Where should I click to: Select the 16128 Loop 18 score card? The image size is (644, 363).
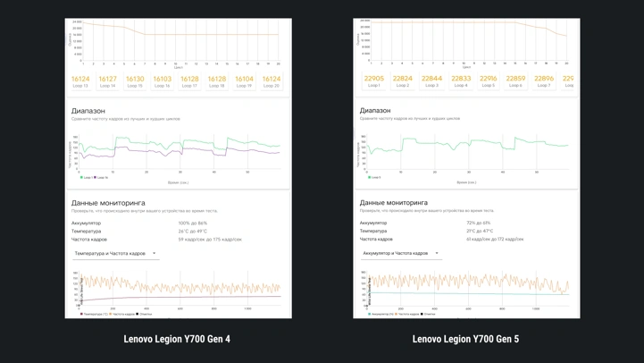(217, 81)
